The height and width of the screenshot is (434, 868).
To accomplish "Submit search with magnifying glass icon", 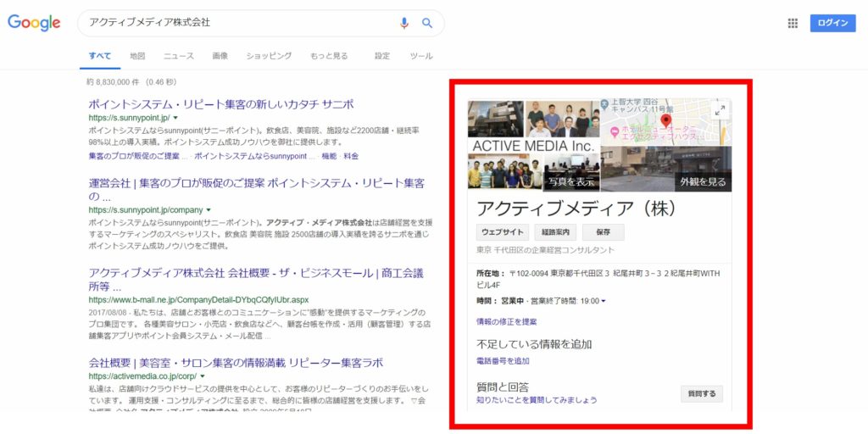I will coord(427,23).
